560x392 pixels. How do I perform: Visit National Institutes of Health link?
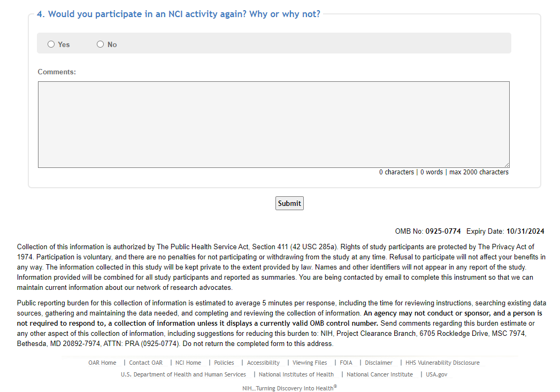296,374
